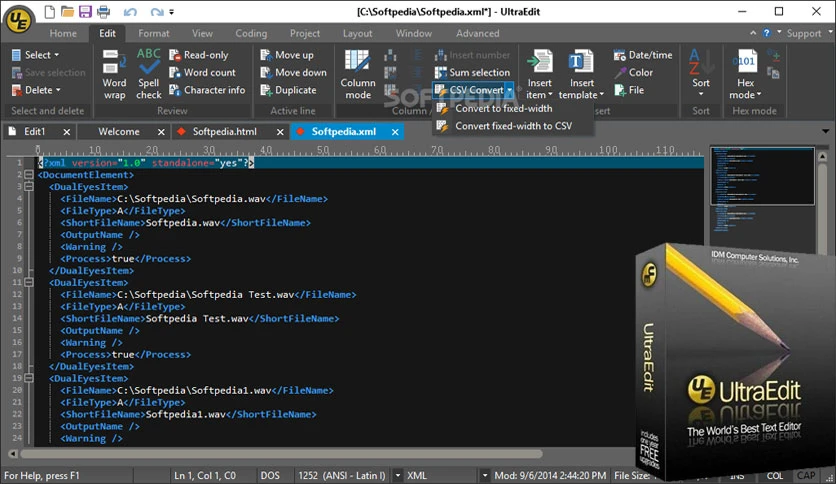
Task: Close the Welcome tab
Action: [161, 132]
